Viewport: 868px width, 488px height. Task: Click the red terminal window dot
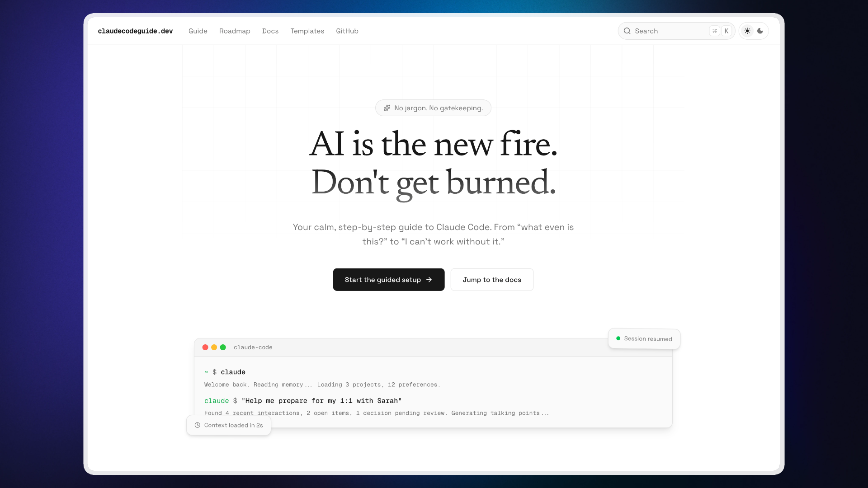pyautogui.click(x=205, y=347)
